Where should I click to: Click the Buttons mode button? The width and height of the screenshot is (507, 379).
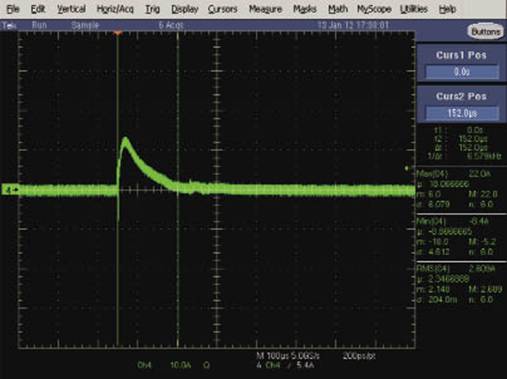[x=485, y=32]
